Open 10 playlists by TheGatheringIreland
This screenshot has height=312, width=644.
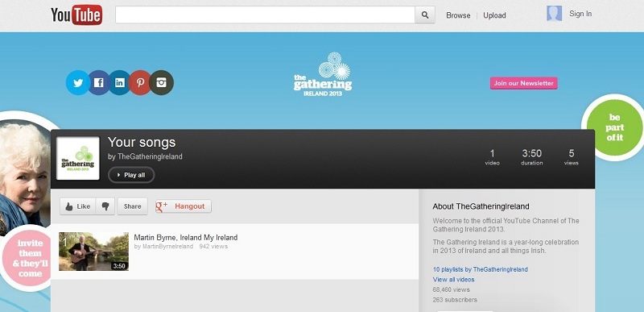click(481, 269)
